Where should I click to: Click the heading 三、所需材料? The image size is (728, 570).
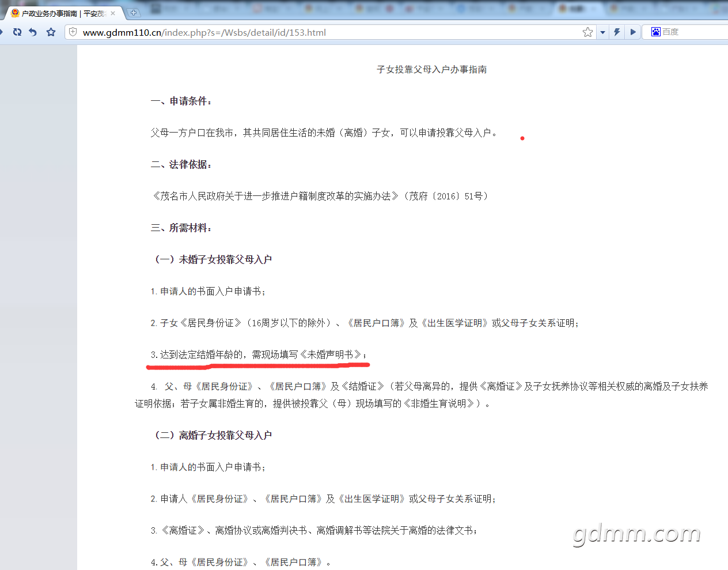click(181, 228)
